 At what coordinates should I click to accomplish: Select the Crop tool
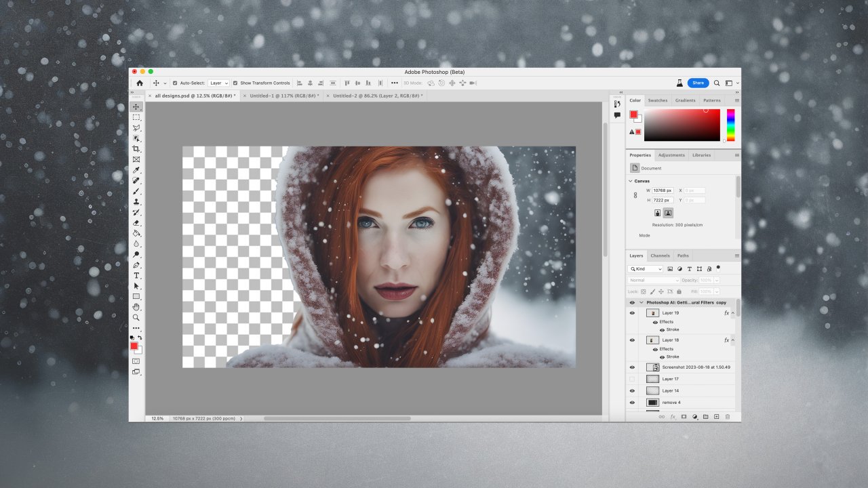click(x=136, y=148)
